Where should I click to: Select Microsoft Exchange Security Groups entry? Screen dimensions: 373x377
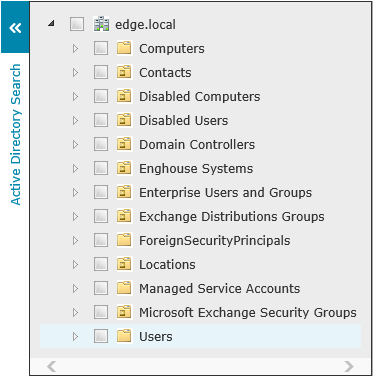[x=248, y=312]
